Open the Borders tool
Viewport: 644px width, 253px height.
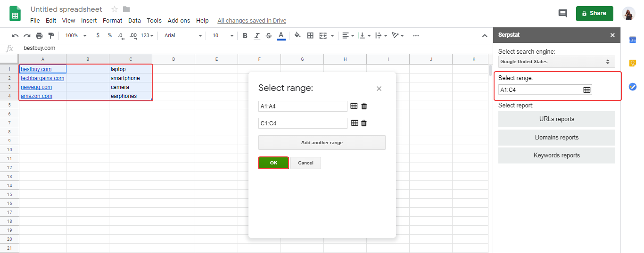tap(310, 36)
